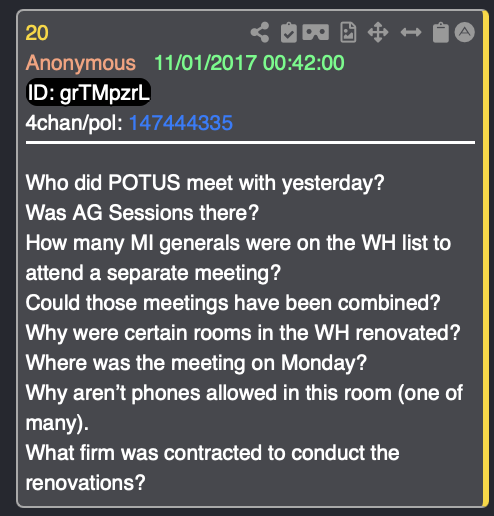Click the Anonymous poster name
This screenshot has width=494, height=516.
click(81, 63)
